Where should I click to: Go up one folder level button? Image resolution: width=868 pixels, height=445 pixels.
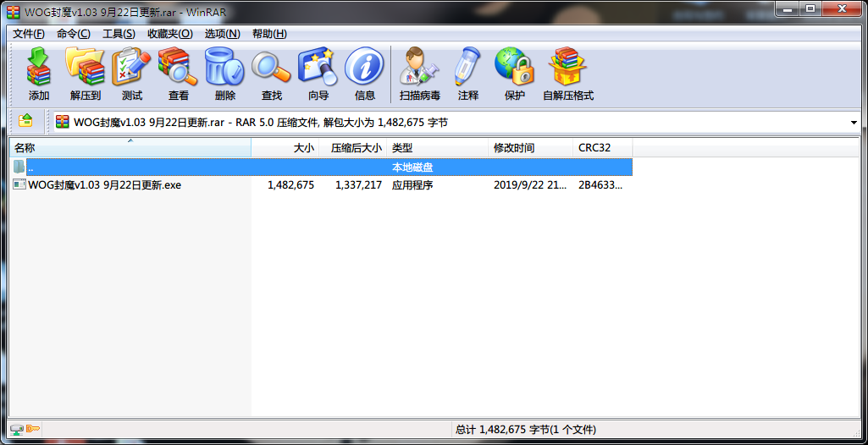25,120
